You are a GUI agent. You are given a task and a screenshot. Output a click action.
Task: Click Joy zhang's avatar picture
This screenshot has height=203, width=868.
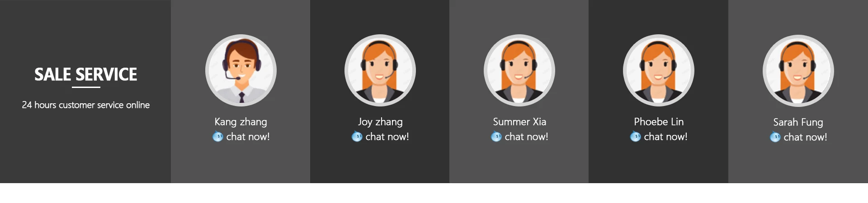(x=380, y=70)
